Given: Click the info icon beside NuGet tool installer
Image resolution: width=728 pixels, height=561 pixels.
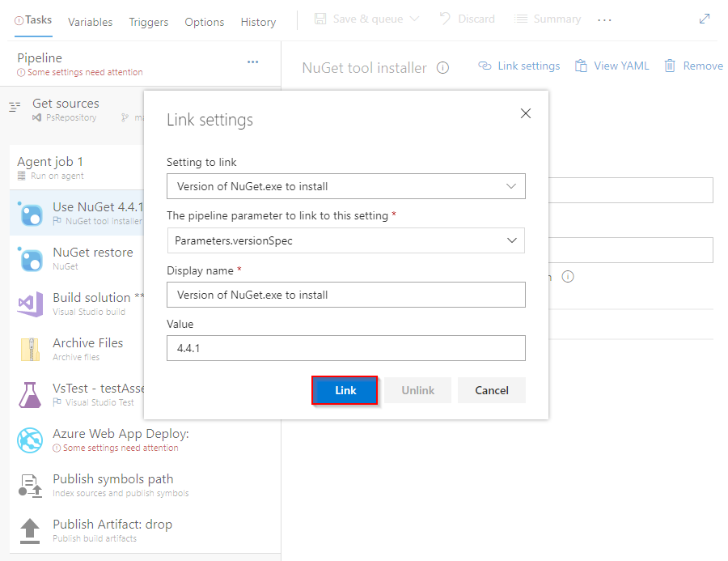Looking at the screenshot, I should (x=442, y=68).
